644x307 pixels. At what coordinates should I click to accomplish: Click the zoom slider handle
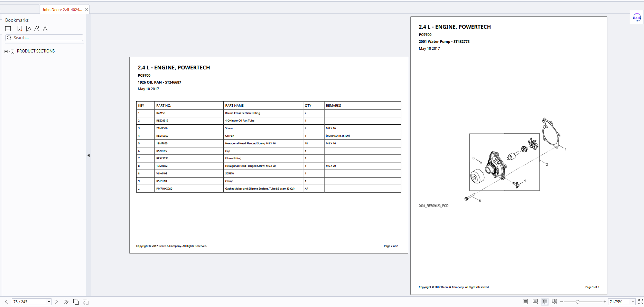click(x=577, y=302)
